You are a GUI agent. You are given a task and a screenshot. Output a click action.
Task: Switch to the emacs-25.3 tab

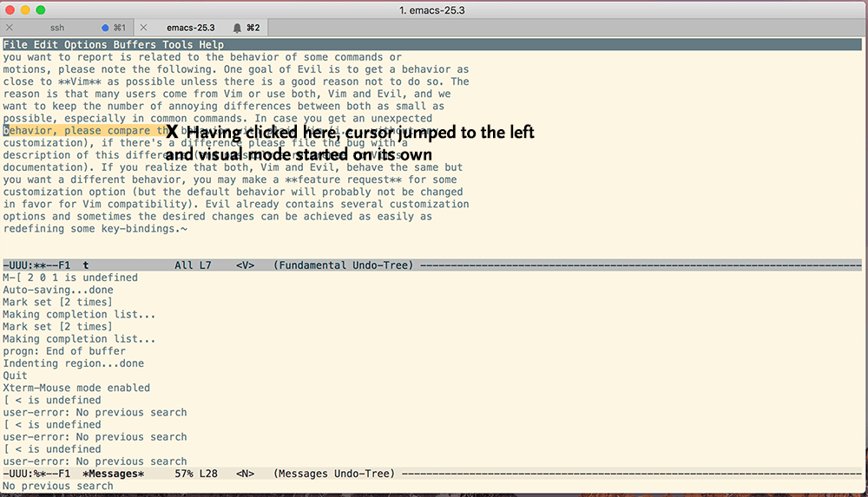click(x=190, y=28)
